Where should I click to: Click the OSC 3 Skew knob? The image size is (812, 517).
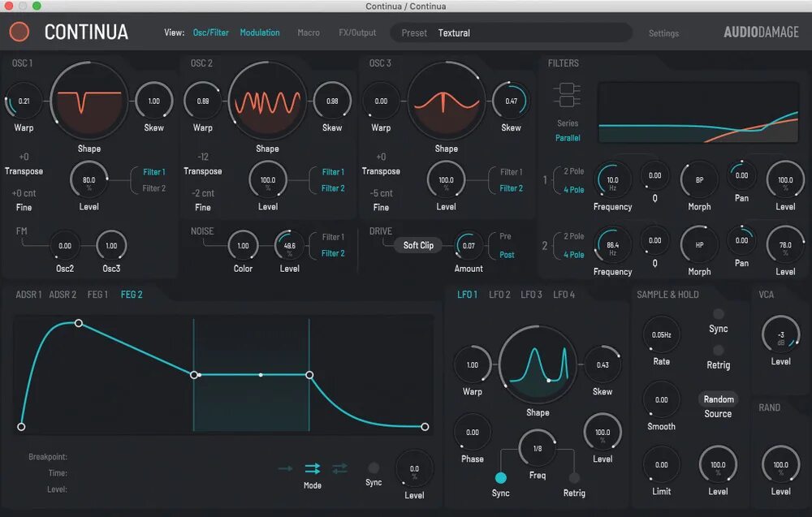pos(511,101)
